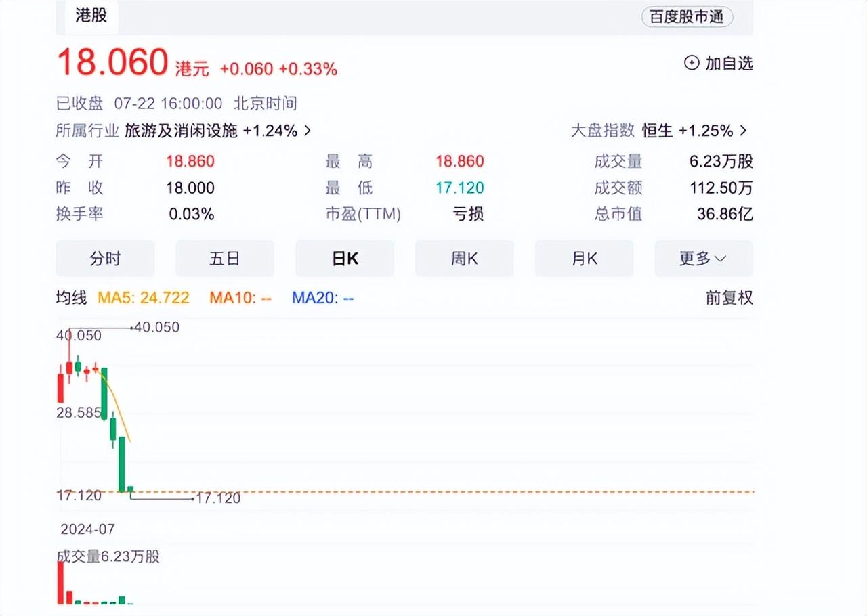867x616 pixels.
Task: Click the 恒生 index link
Action: [657, 130]
